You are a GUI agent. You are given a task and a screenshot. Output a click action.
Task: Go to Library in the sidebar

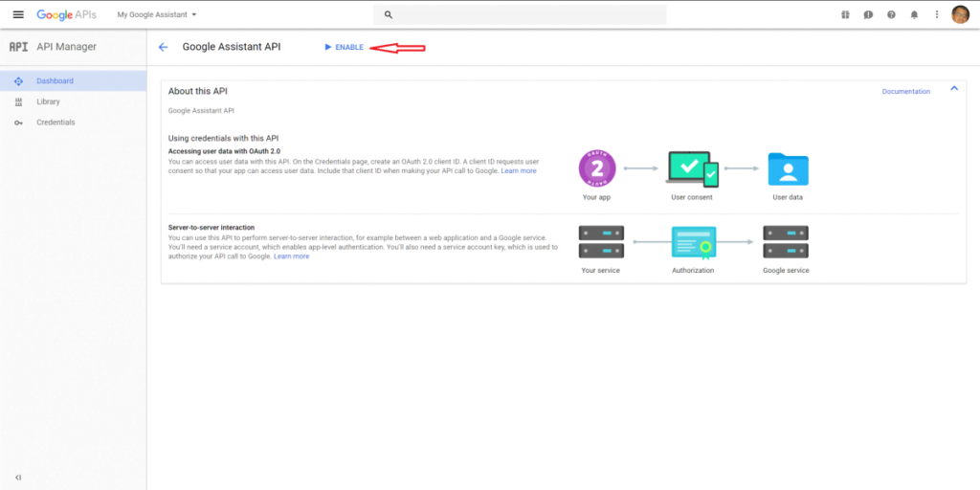(73, 101)
